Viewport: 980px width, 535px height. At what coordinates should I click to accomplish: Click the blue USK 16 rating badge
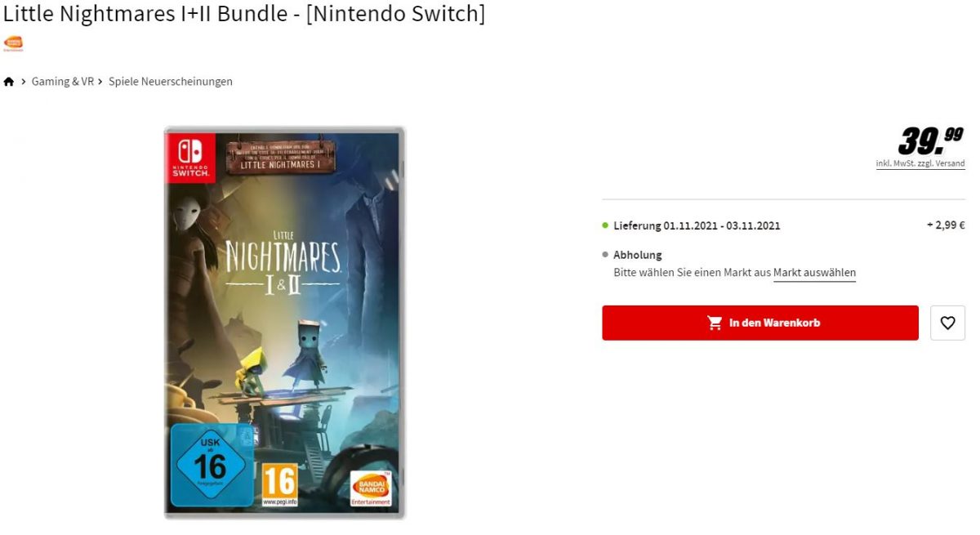[x=211, y=465]
